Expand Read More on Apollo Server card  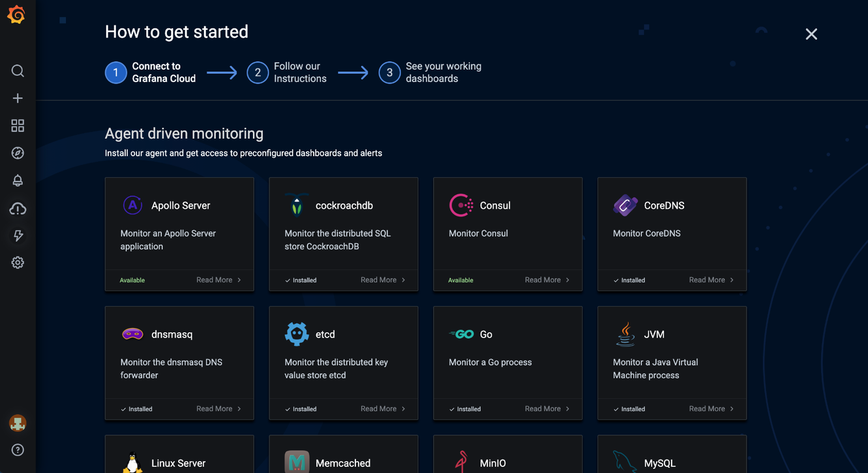click(218, 280)
